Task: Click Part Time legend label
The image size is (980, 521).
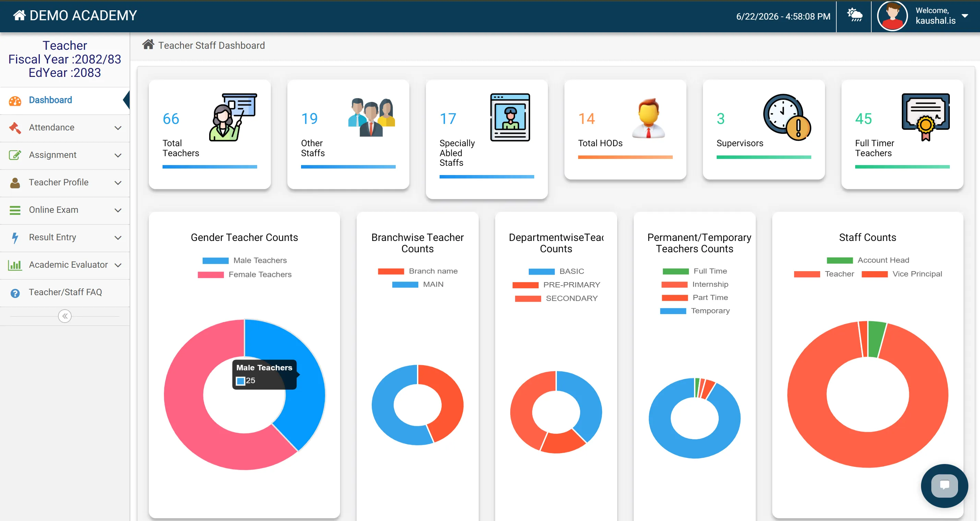Action: tap(710, 298)
